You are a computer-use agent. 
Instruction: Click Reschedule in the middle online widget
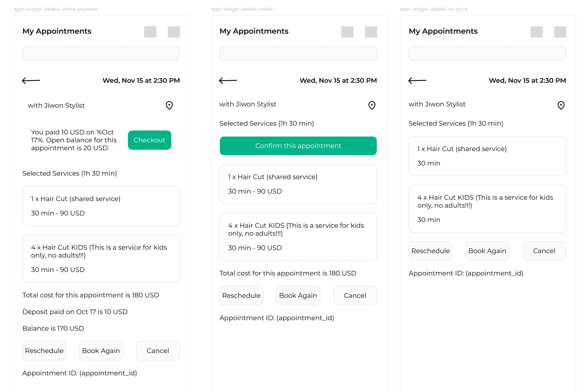(x=241, y=296)
